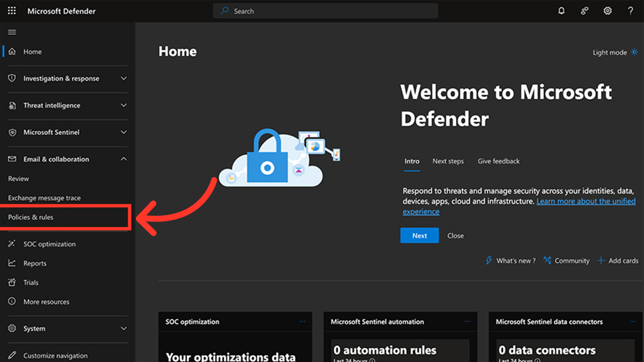Viewport: 644px width, 362px height.
Task: Click the SOC optimization wand icon
Action: pos(12,244)
